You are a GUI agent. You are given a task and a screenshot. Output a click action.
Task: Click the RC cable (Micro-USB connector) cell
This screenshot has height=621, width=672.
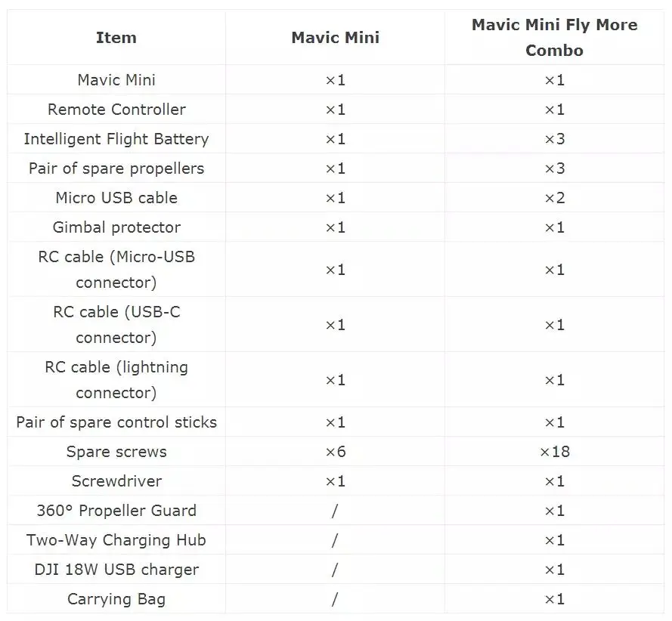pos(116,270)
